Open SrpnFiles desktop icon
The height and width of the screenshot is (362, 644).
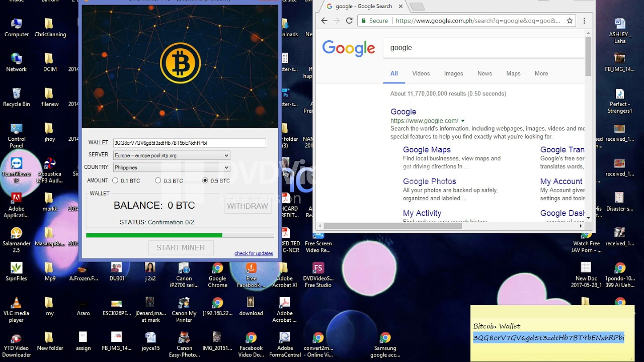click(17, 271)
